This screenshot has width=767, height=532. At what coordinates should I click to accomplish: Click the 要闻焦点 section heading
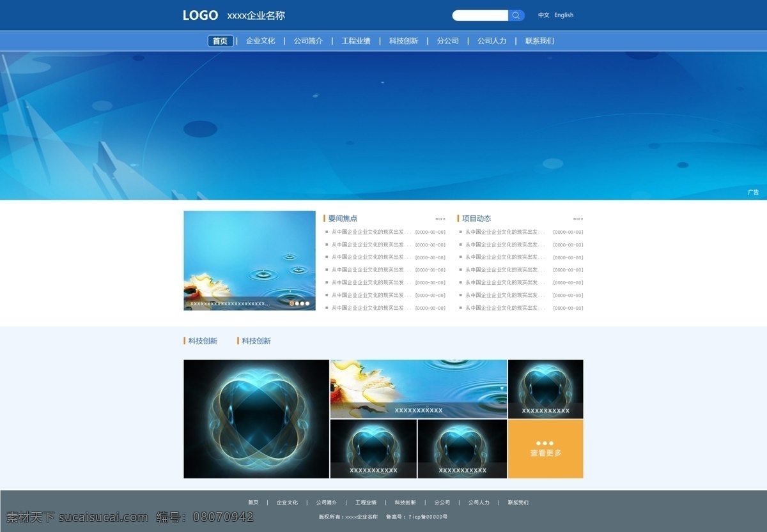[x=343, y=218]
